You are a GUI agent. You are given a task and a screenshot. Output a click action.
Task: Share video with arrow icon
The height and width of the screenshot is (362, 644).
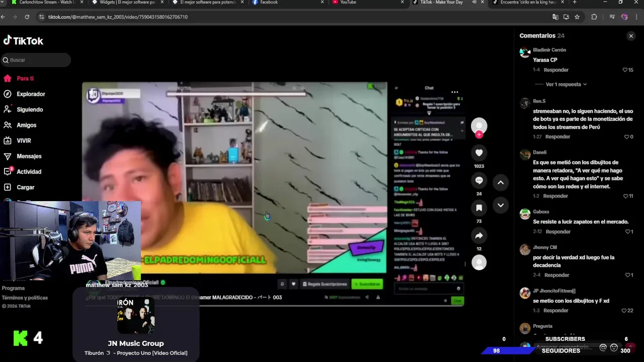[479, 235]
